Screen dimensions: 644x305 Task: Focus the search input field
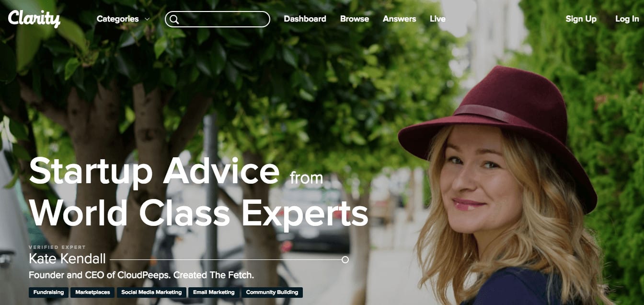click(x=218, y=19)
